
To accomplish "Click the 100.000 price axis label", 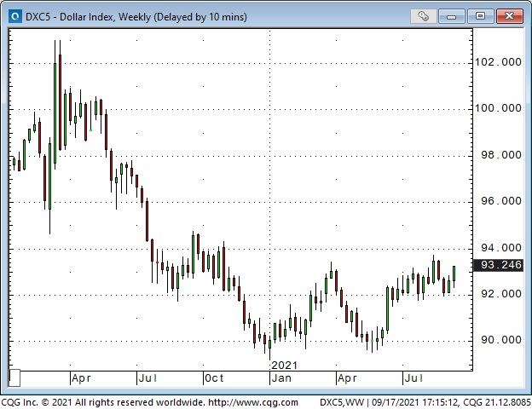I will coord(498,108).
